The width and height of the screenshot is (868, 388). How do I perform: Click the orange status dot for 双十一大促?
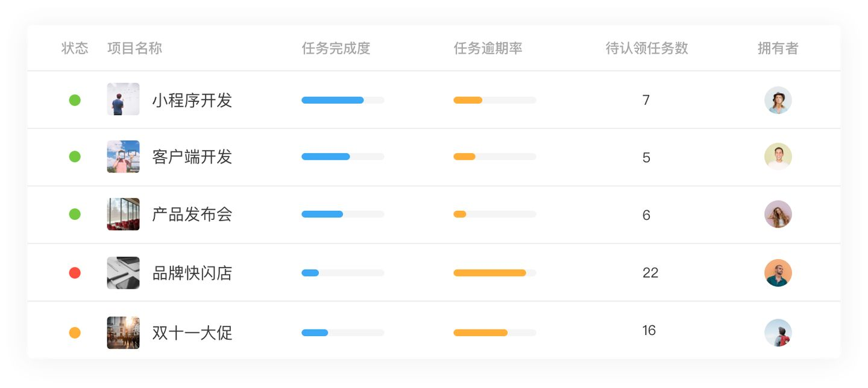75,333
